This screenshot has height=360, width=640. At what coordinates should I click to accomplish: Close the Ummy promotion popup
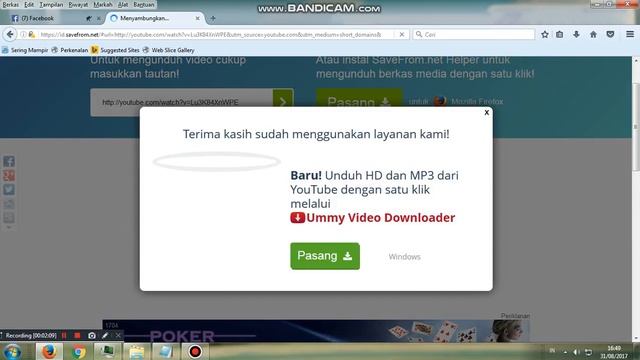(486, 112)
